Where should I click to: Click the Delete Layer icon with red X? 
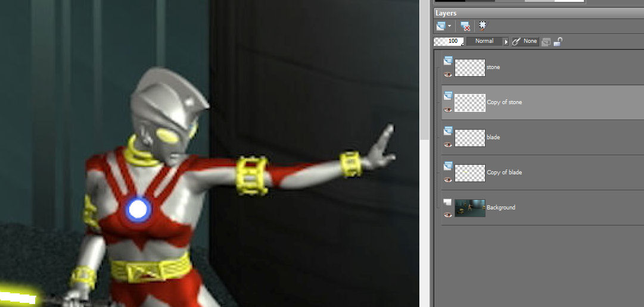(465, 27)
